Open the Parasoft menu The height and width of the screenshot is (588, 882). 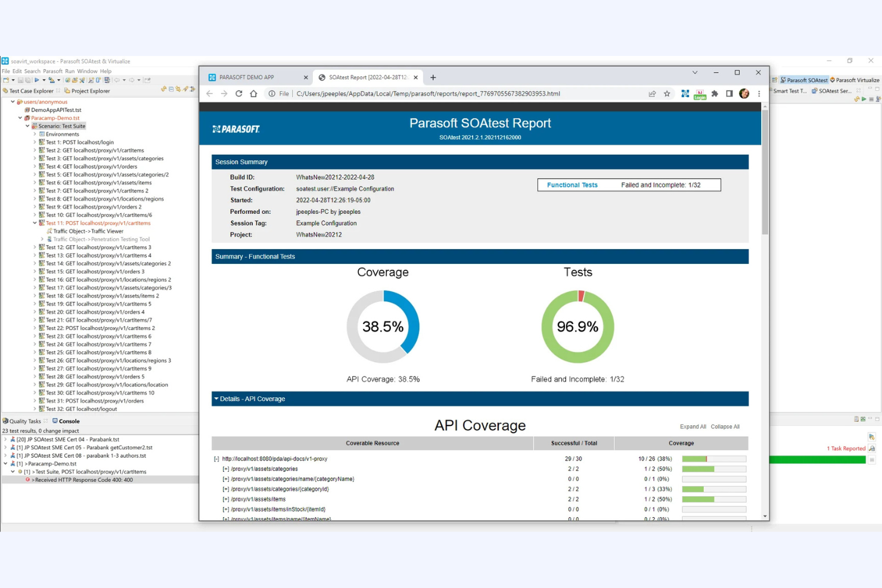(52, 71)
